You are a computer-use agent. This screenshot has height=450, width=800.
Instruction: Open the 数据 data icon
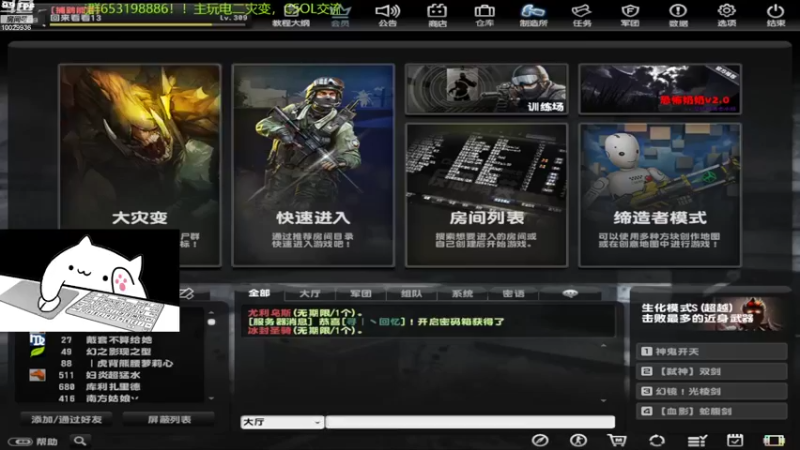click(678, 15)
